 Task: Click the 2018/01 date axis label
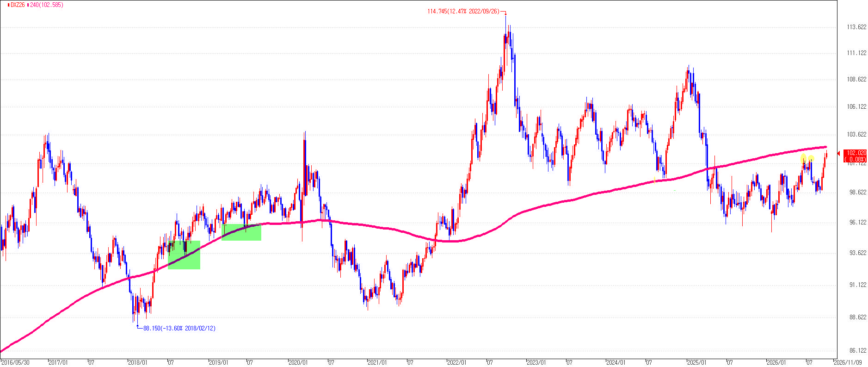coord(138,362)
